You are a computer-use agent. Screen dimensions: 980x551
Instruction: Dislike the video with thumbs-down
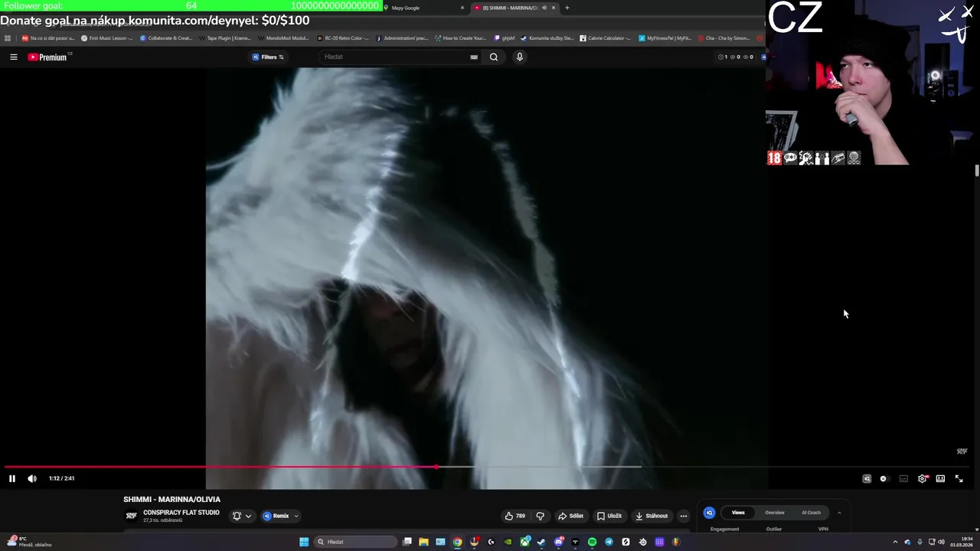(x=540, y=516)
